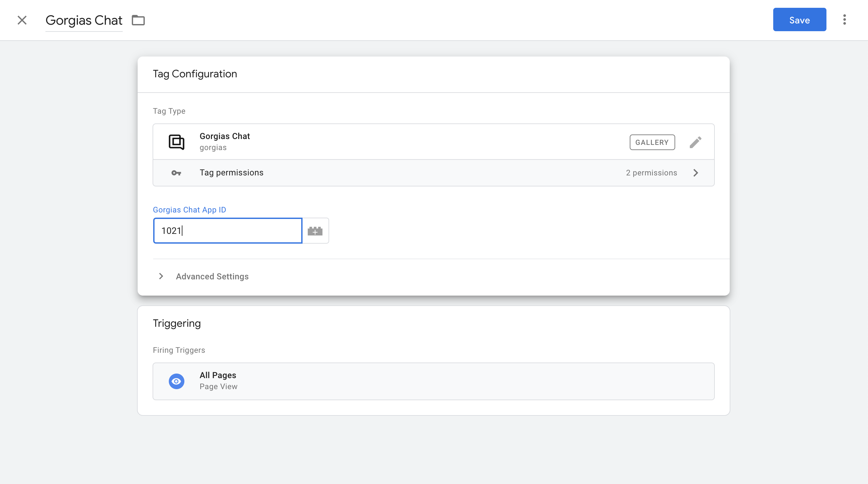The width and height of the screenshot is (868, 484).
Task: Click the Page View trigger type text
Action: pos(218,387)
